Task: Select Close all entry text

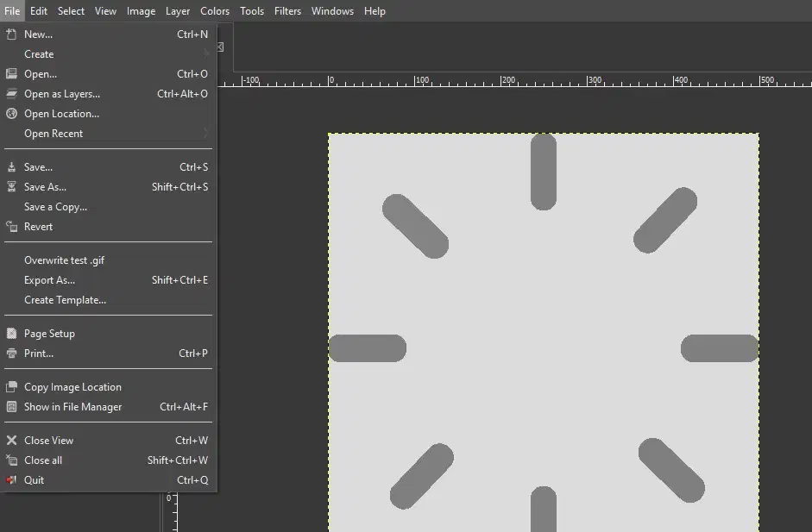Action: 43,460
